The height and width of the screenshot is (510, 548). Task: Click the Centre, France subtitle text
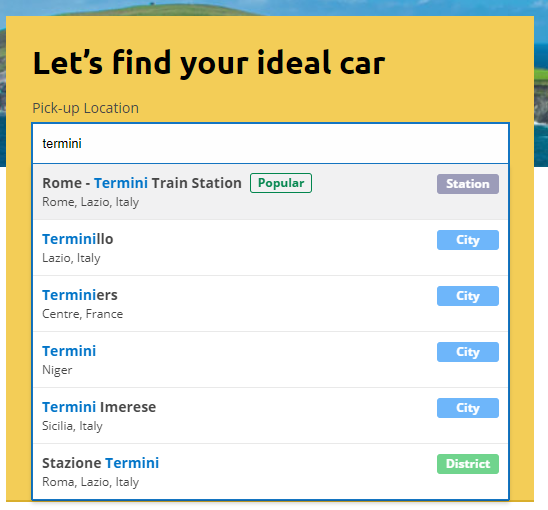(82, 314)
